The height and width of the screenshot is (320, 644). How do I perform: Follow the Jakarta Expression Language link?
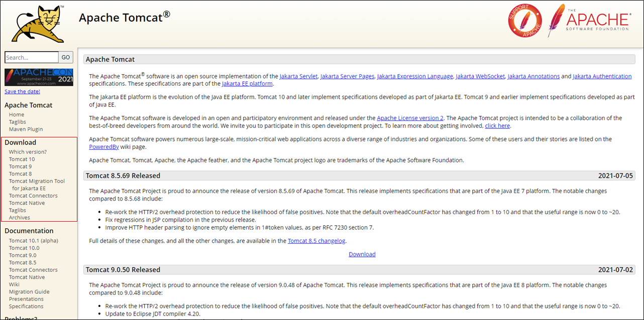(x=415, y=76)
